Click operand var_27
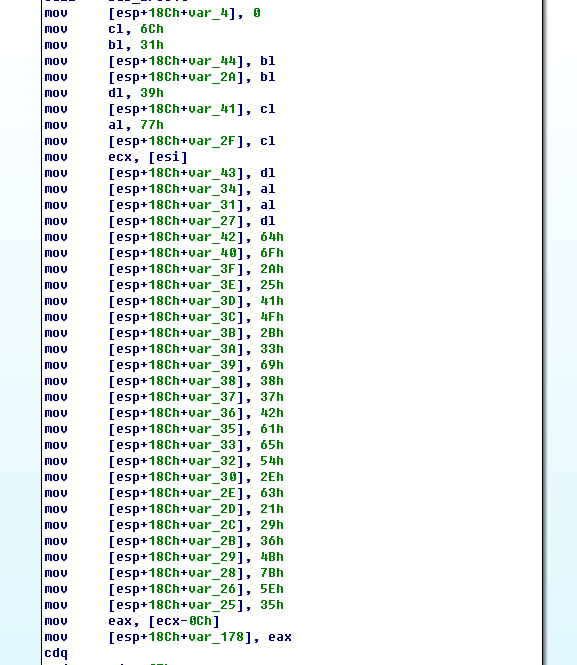 point(213,221)
